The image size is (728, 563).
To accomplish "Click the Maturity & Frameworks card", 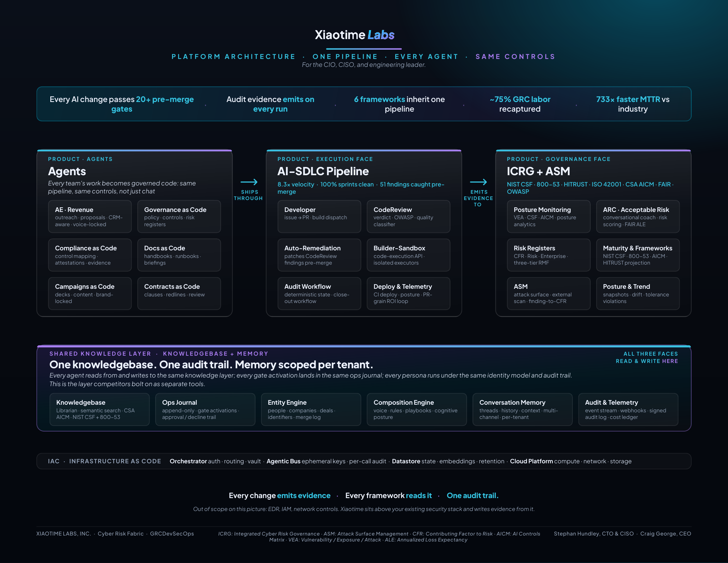I will (x=638, y=255).
